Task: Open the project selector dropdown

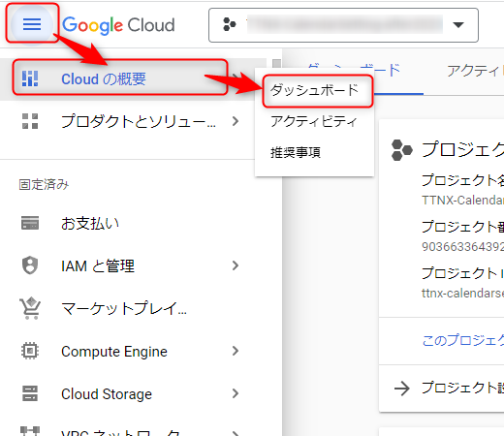Action: tap(343, 25)
